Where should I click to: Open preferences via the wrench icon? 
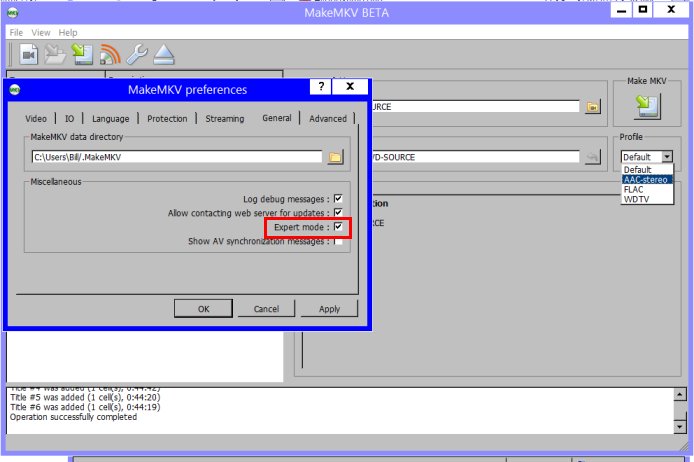pyautogui.click(x=137, y=55)
